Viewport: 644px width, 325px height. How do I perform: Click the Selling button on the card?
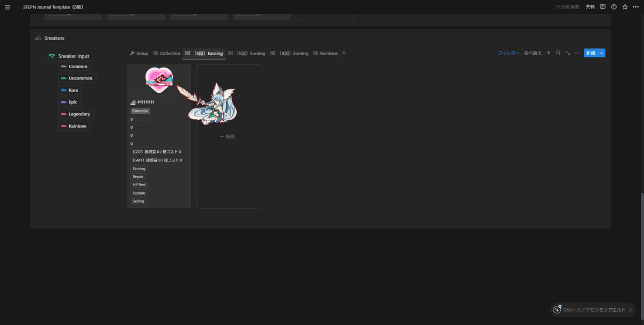coord(138,201)
